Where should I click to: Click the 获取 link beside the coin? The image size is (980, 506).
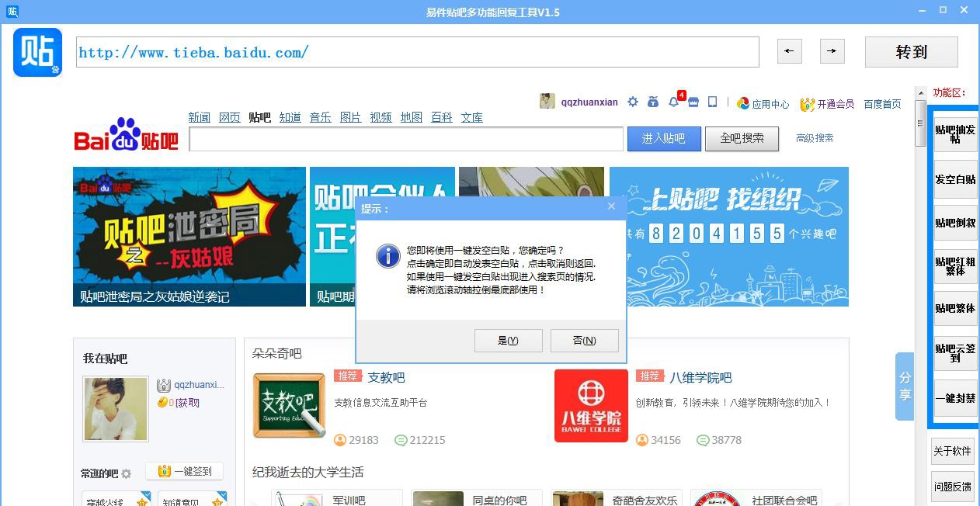(188, 403)
